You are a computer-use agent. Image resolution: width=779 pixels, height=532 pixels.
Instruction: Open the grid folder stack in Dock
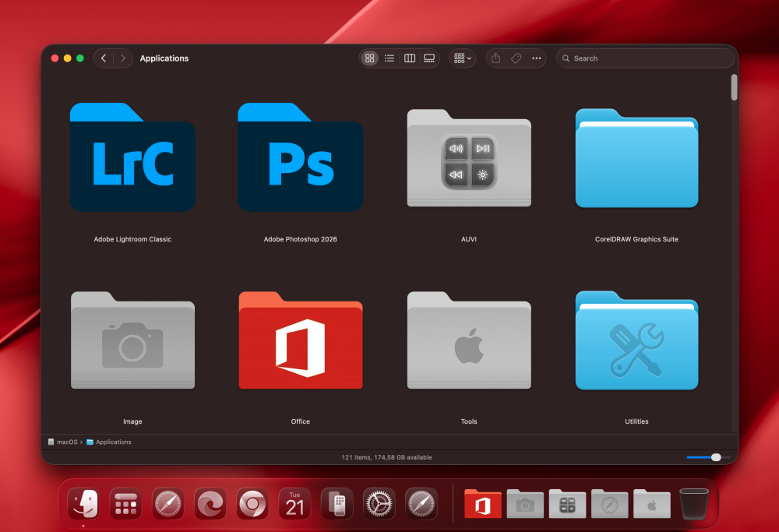tap(567, 504)
